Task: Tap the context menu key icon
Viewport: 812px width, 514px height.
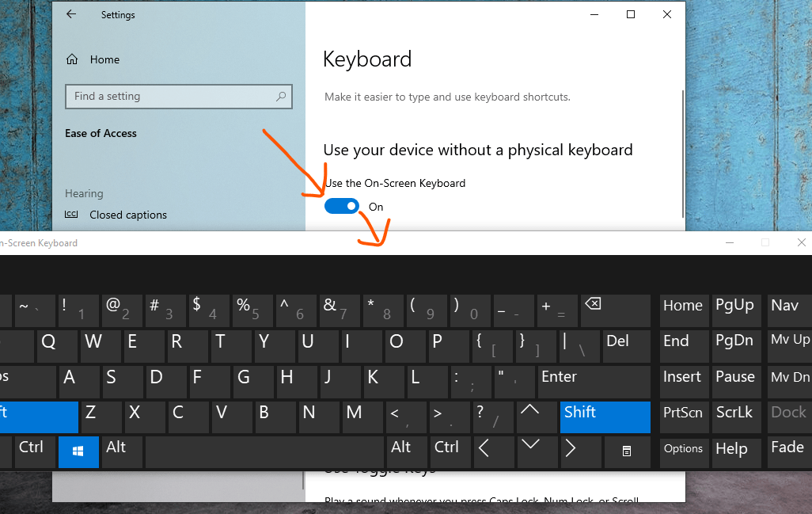Action: [627, 451]
